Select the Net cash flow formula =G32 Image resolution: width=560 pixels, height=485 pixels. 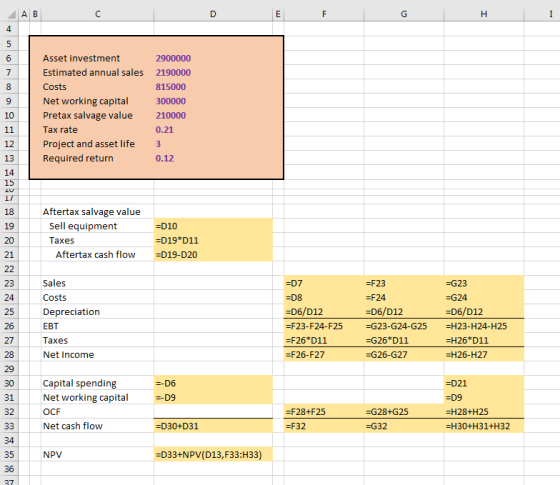click(404, 426)
